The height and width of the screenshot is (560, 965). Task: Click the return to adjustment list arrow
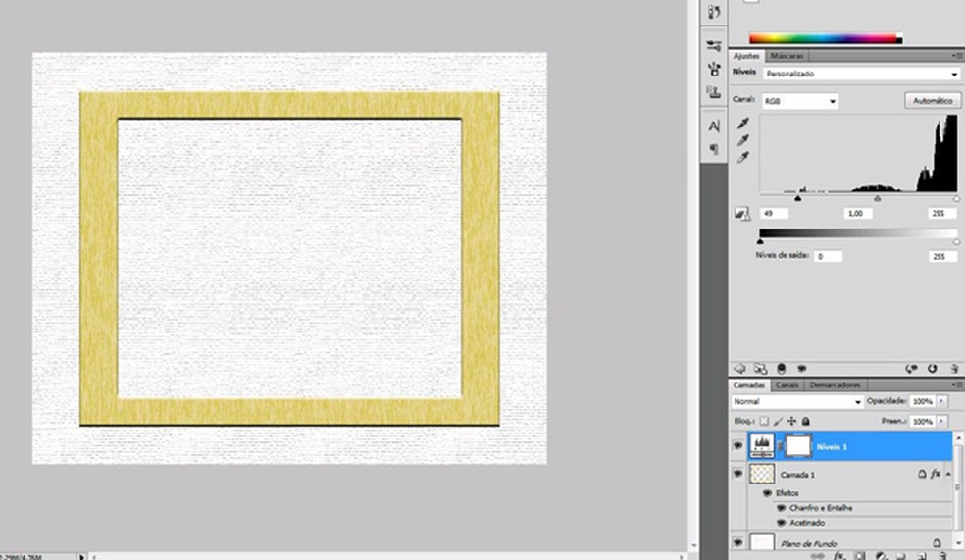739,369
